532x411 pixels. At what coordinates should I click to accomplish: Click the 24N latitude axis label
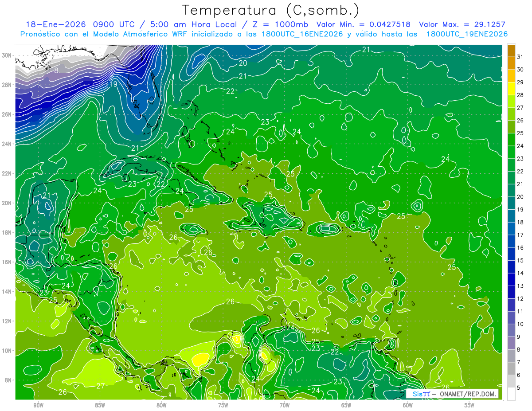(x=7, y=144)
